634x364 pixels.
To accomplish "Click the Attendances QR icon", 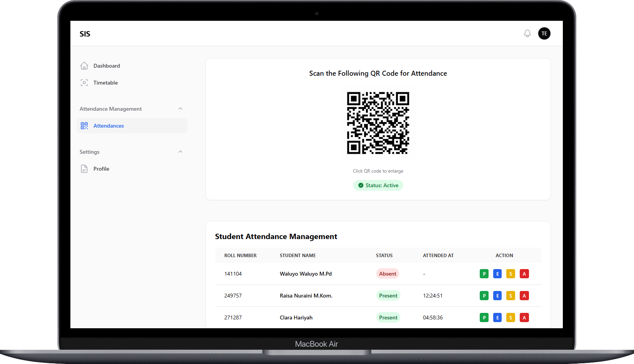I will tap(84, 126).
